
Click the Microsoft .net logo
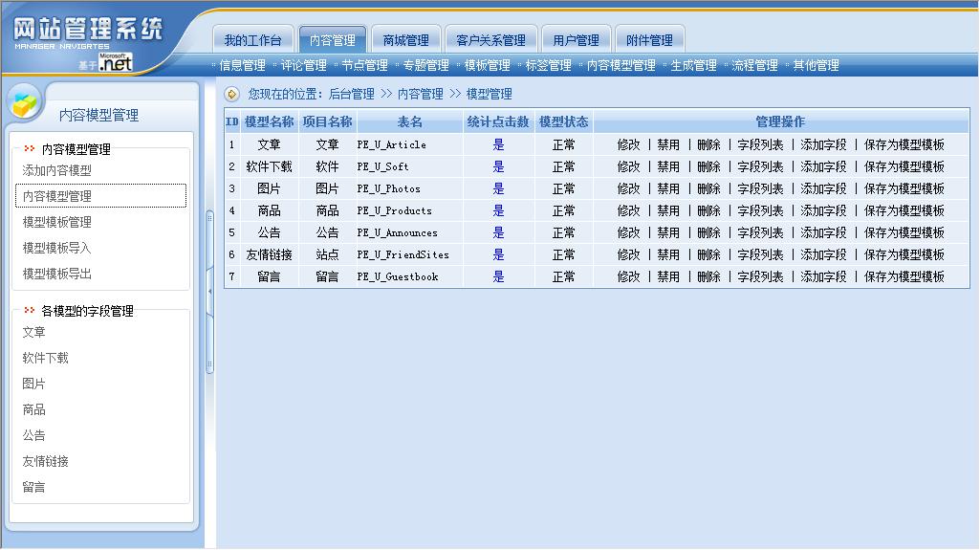[115, 63]
